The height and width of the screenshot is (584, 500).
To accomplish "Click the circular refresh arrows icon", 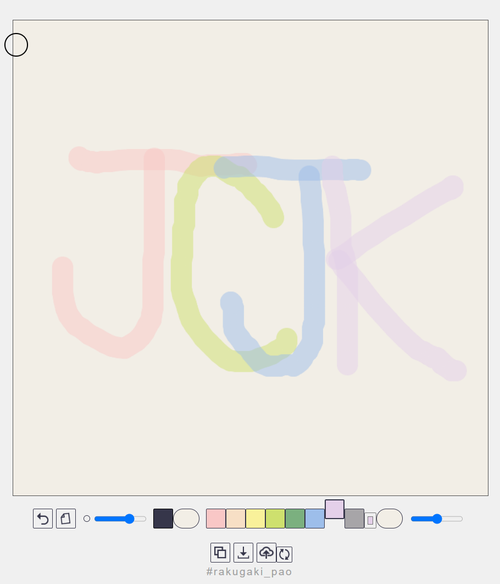I will pyautogui.click(x=285, y=554).
